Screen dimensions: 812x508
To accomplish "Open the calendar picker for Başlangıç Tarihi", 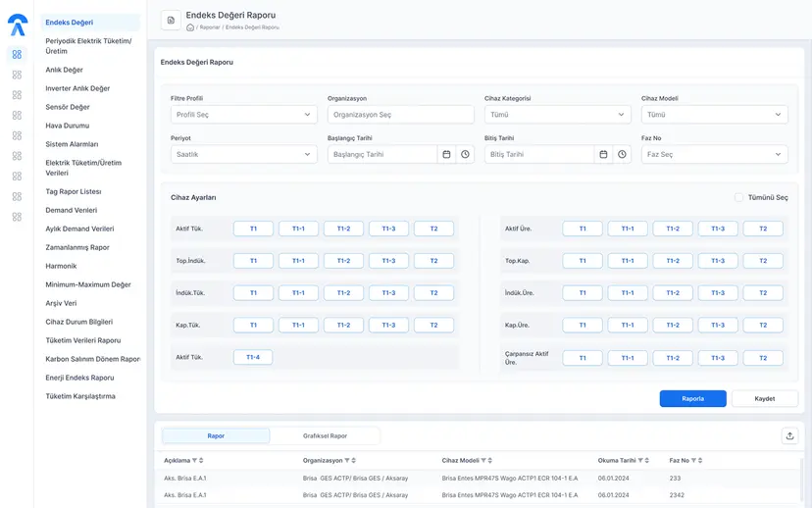I will tap(446, 154).
